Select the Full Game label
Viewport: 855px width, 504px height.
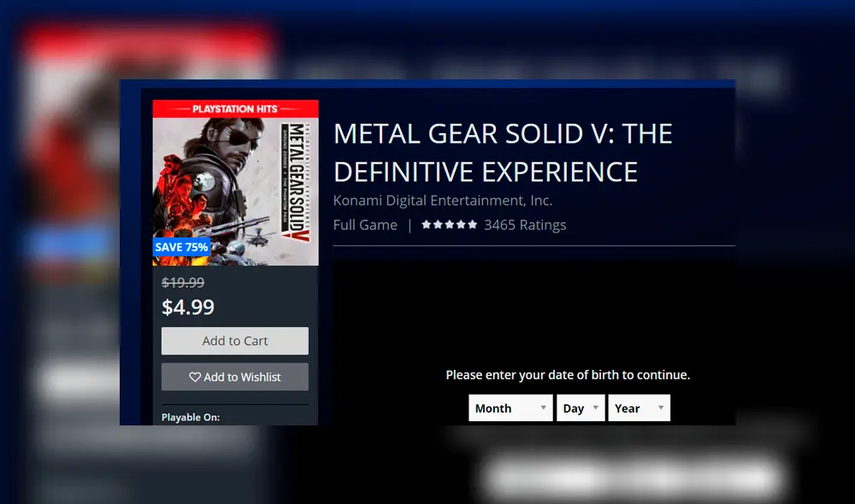click(x=366, y=225)
